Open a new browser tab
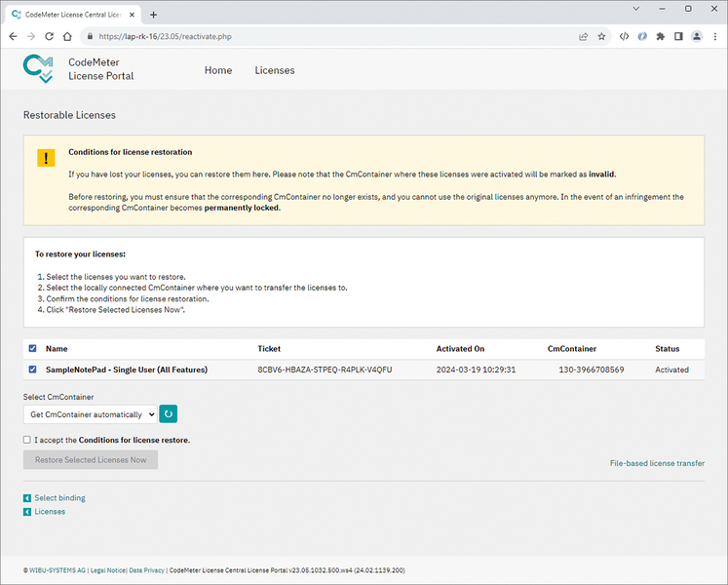This screenshot has width=728, height=585. point(153,15)
